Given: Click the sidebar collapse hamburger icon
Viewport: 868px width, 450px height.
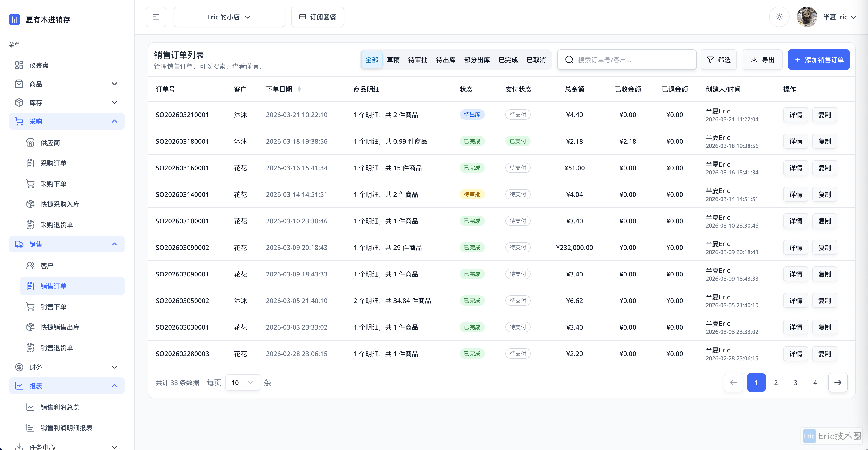Looking at the screenshot, I should (156, 17).
